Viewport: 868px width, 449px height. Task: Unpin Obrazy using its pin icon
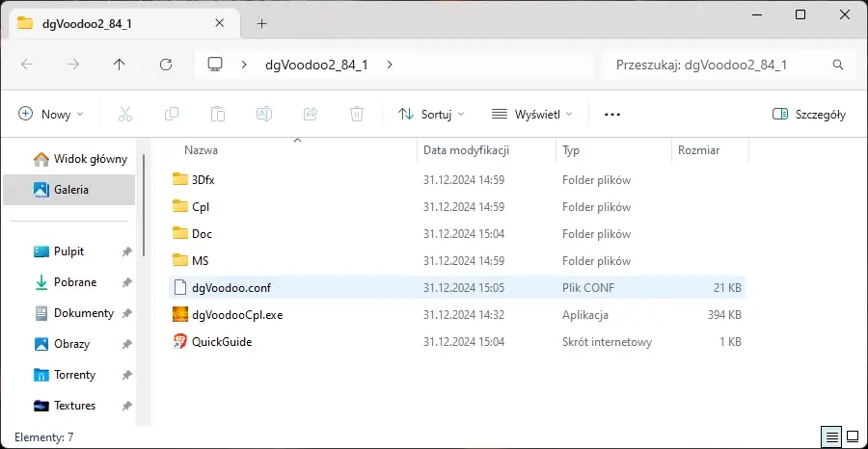[x=126, y=344]
